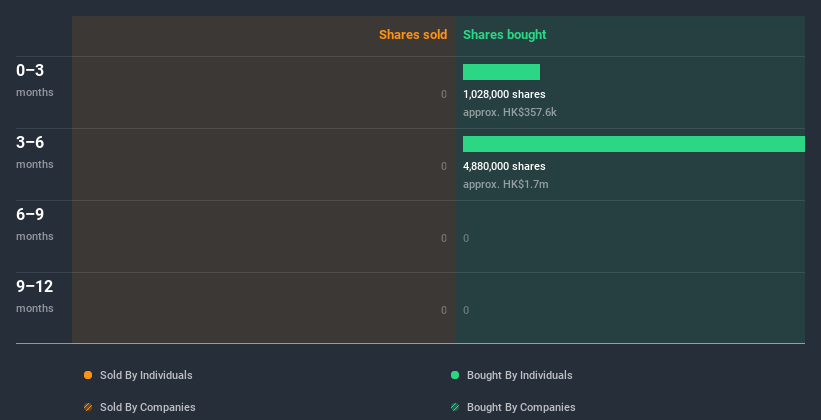
Task: Click the shares sold zero for 3–6 months
Action: [444, 166]
